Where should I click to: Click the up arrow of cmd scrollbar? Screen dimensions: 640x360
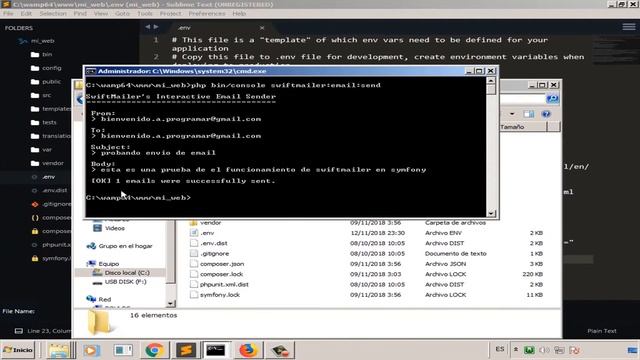coord(491,80)
